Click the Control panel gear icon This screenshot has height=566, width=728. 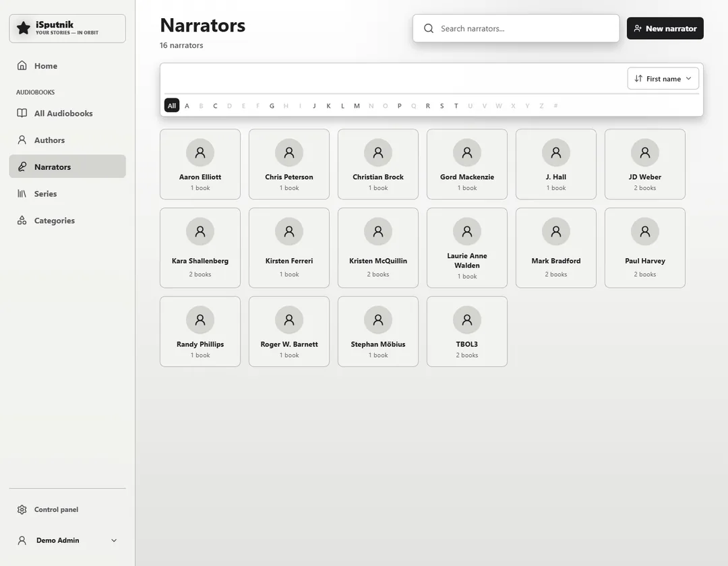click(x=22, y=509)
